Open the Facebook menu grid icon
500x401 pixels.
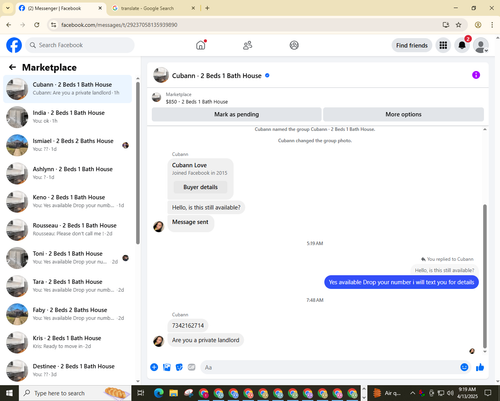pos(443,45)
